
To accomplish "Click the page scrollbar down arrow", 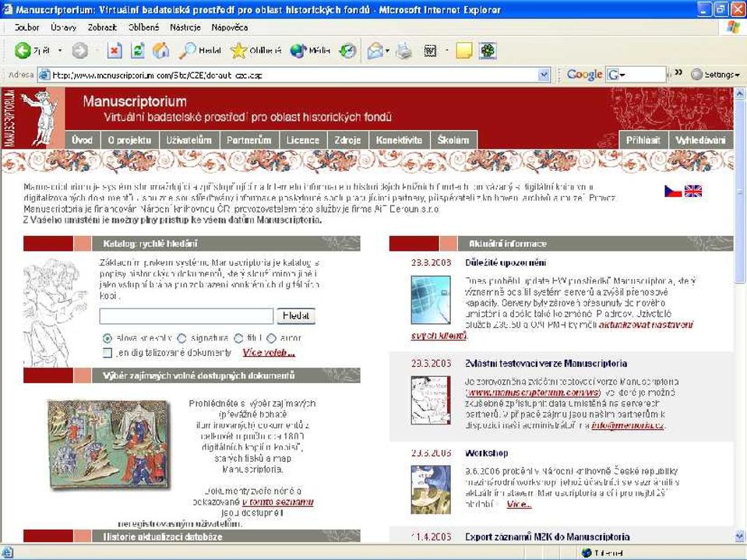I will pos(740,537).
